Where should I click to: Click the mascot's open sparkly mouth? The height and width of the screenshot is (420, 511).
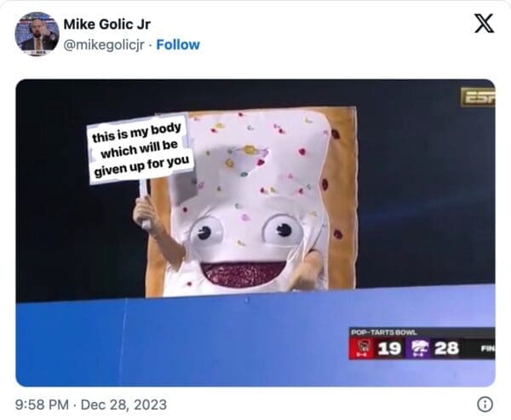point(244,273)
